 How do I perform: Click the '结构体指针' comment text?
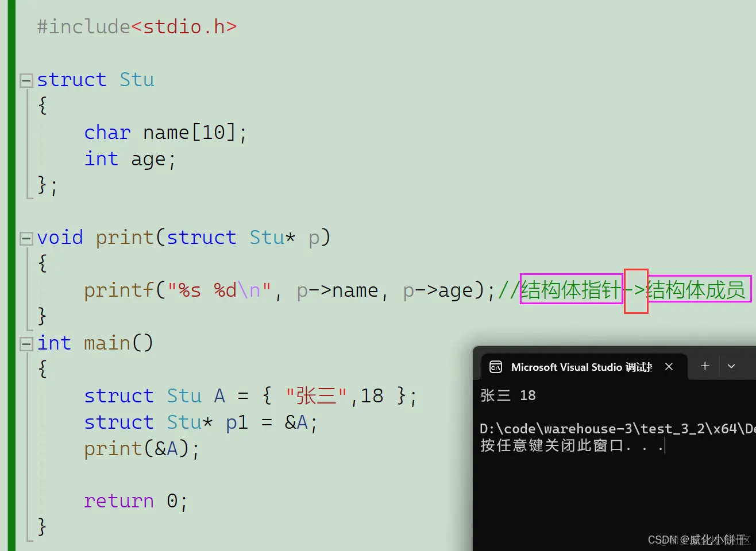[x=571, y=289]
